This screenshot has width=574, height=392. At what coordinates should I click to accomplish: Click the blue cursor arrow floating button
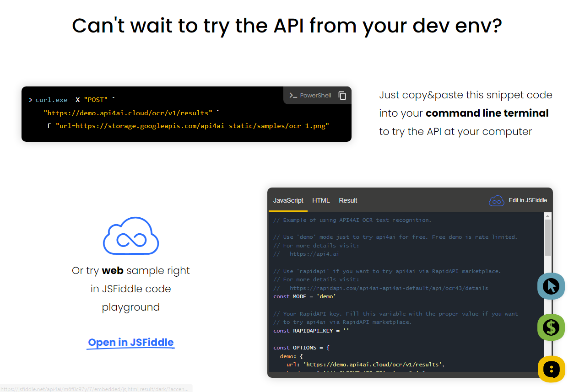(x=551, y=286)
